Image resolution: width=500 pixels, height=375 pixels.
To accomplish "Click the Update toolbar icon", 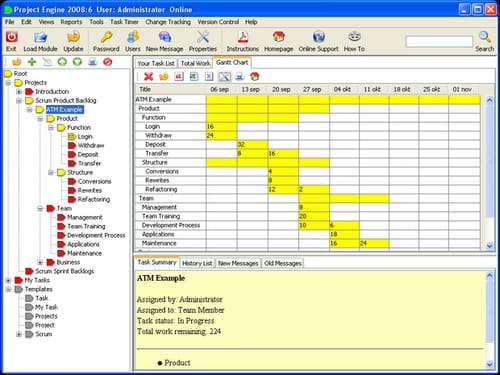I will coord(73,37).
